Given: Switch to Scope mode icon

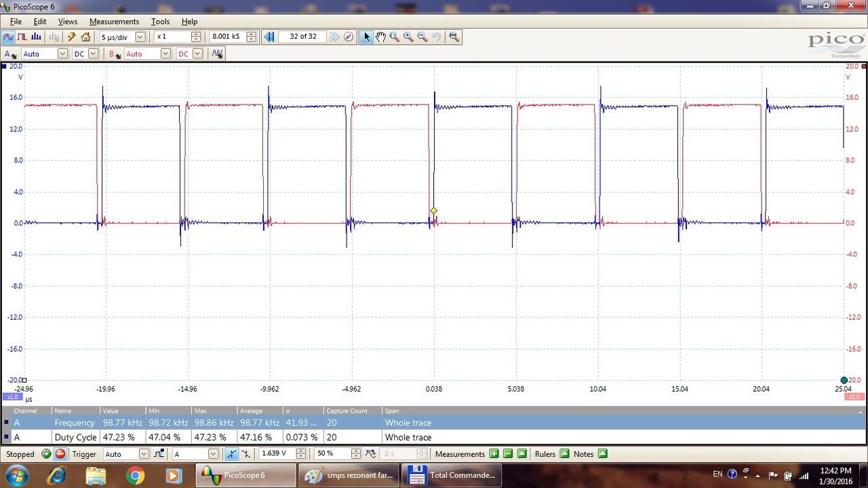Looking at the screenshot, I should pos(8,37).
